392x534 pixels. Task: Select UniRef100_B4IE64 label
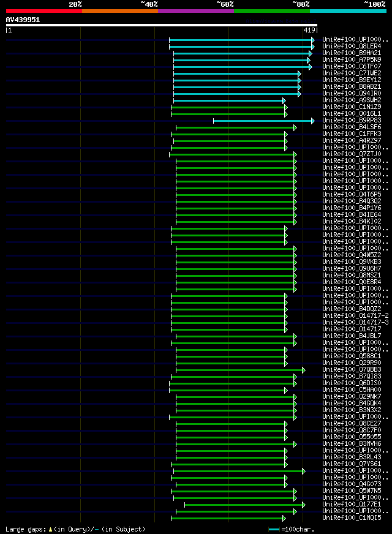(x=352, y=215)
